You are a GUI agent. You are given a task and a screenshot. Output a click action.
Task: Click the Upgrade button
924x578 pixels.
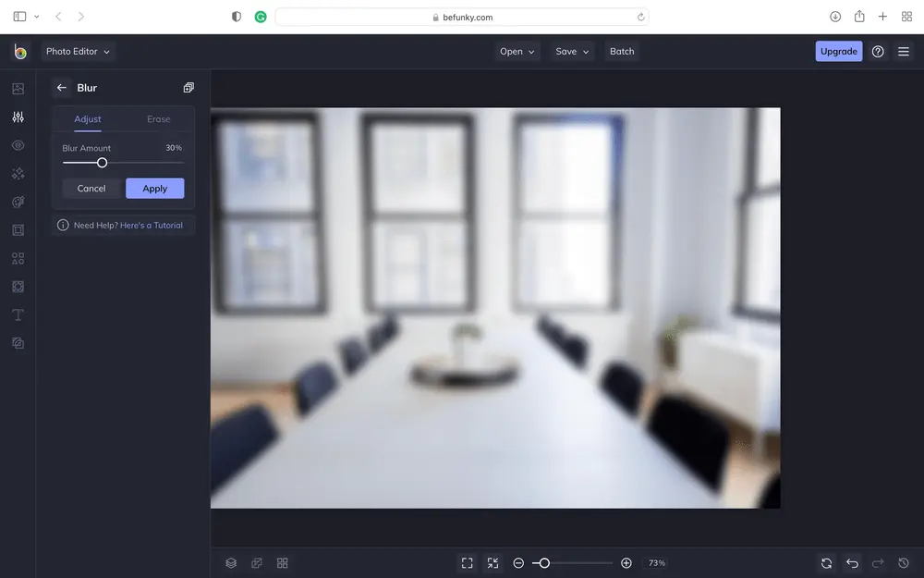click(838, 51)
